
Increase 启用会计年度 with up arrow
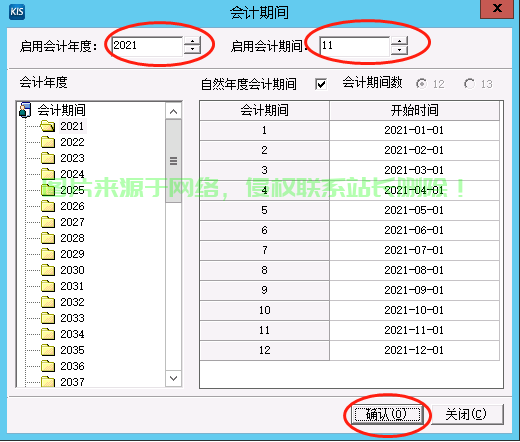192,41
